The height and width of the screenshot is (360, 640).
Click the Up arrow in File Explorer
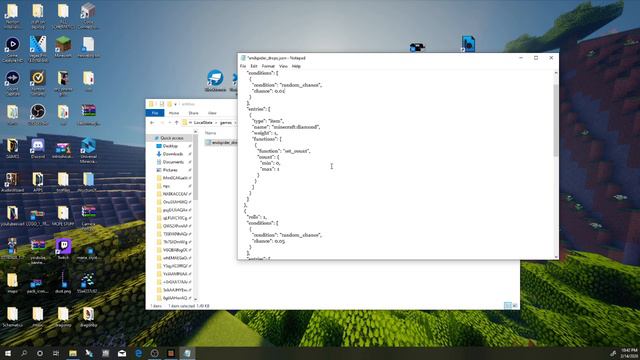tap(176, 122)
